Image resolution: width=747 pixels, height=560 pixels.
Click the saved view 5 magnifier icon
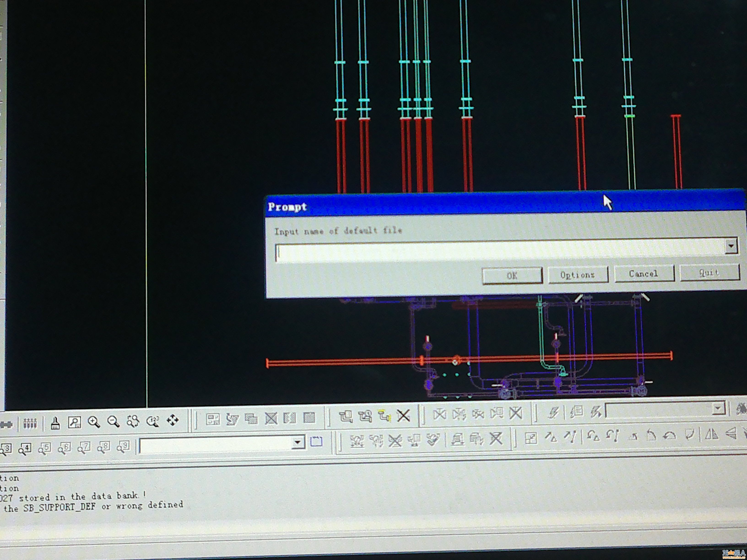click(x=45, y=449)
